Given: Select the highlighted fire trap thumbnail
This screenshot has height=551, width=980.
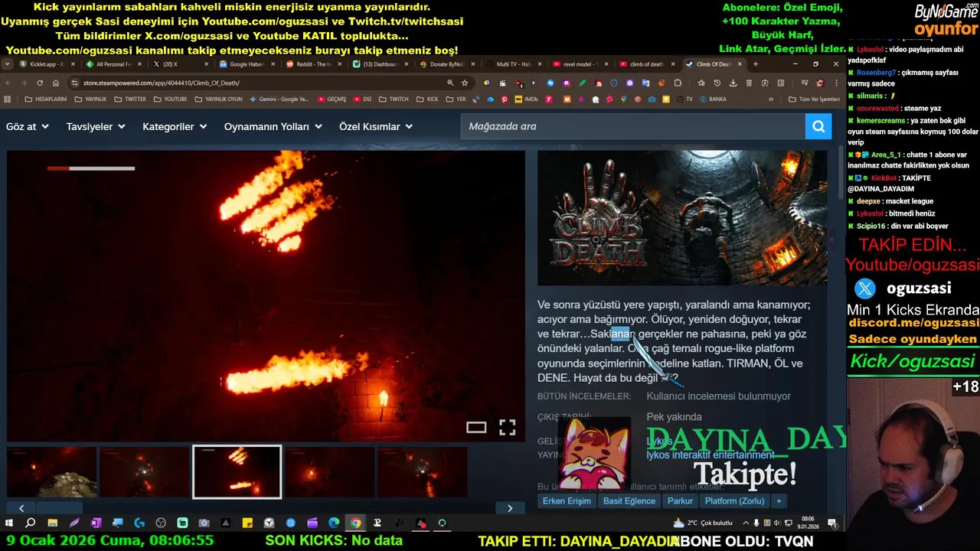Looking at the screenshot, I should tap(237, 472).
